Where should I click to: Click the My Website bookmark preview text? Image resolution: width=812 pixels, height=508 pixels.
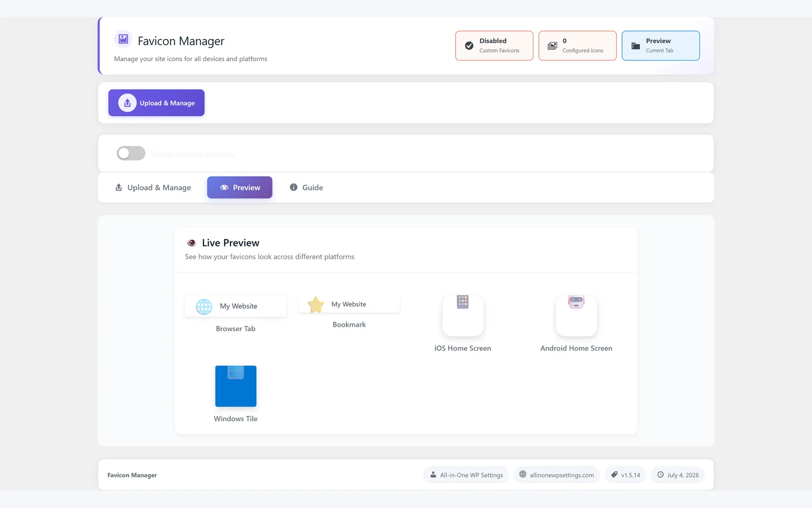coord(349,304)
